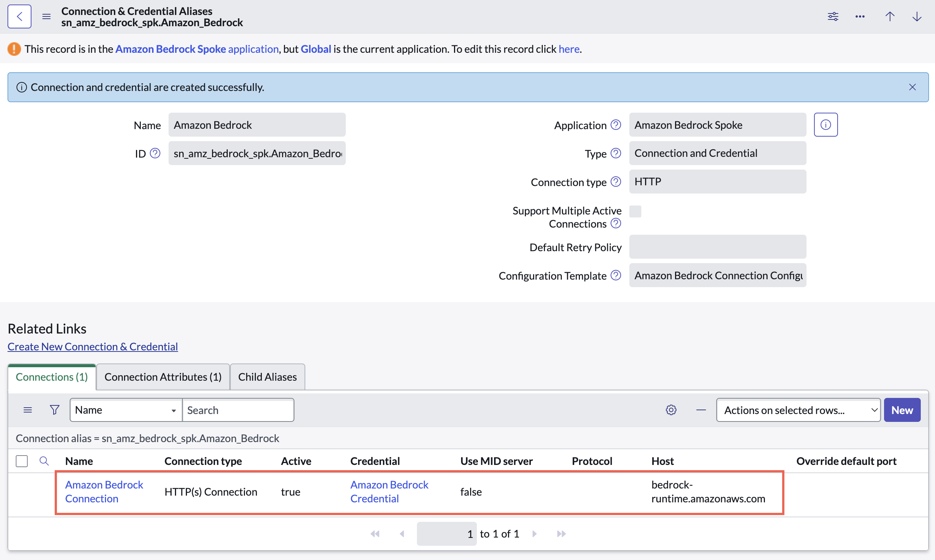Click the Type field Connection and Credential
This screenshot has height=560, width=935.
[717, 153]
